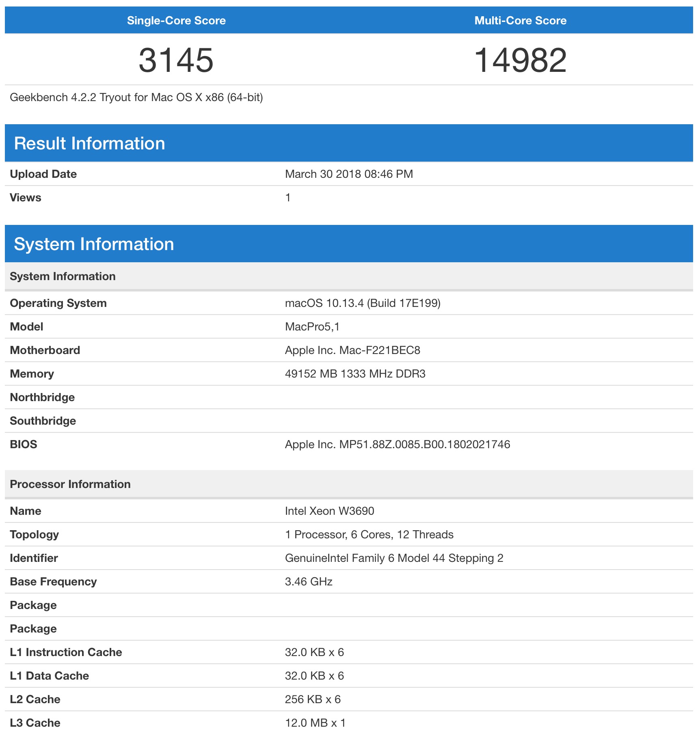The image size is (700, 734).
Task: Select the L1 Instruction Cache 32.0 KB x 6 value
Action: point(314,652)
